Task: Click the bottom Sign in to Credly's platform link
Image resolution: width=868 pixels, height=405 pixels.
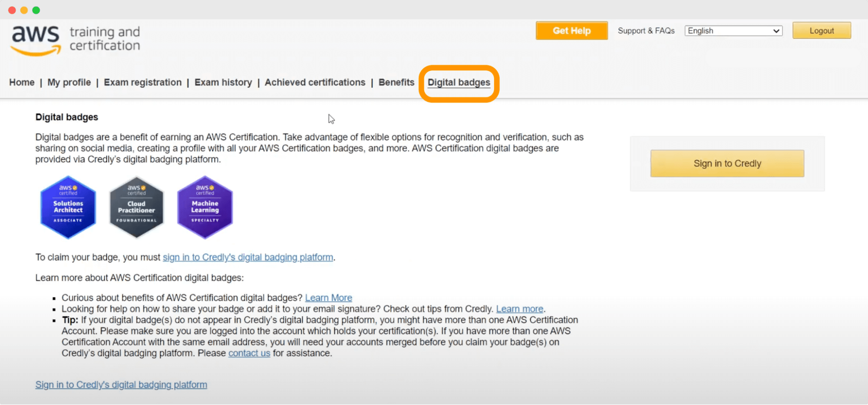Action: [121, 385]
